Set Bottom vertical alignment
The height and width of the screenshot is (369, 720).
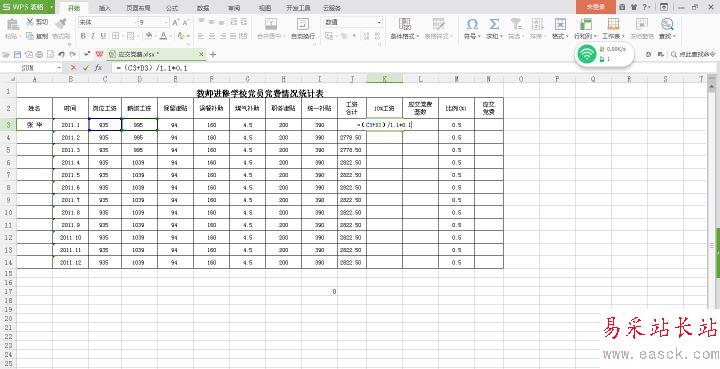tap(222, 22)
